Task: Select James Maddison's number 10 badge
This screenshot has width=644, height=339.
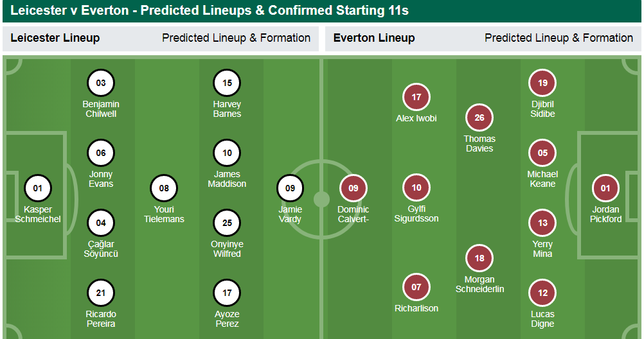Action: 227,153
